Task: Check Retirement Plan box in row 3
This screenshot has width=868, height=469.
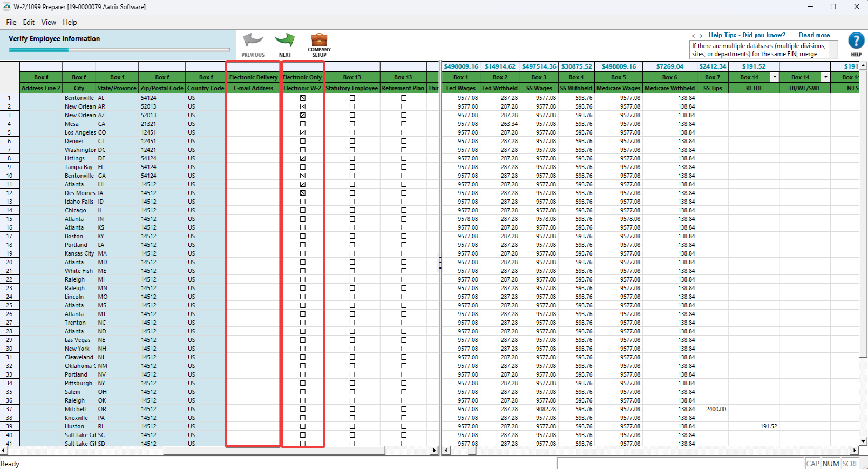Action: 404,115
